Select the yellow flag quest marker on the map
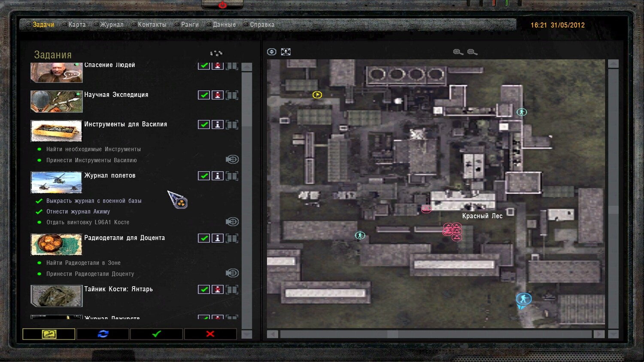 (317, 95)
